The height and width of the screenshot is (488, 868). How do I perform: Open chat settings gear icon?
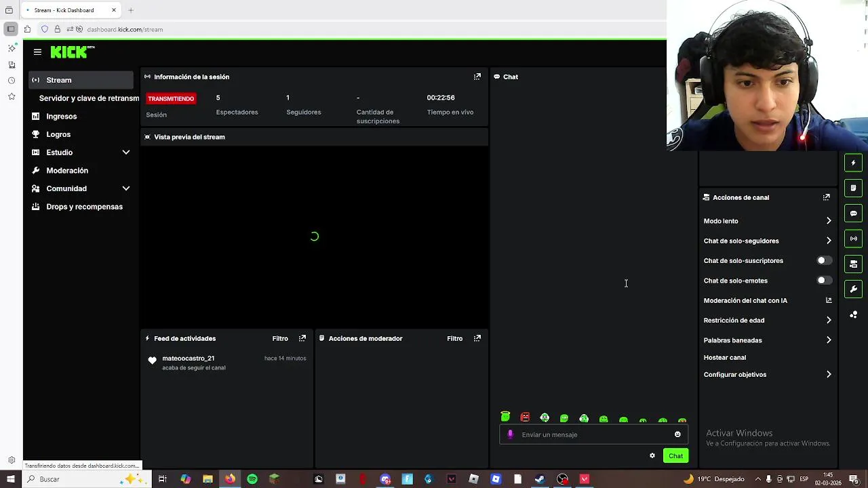[x=652, y=455]
